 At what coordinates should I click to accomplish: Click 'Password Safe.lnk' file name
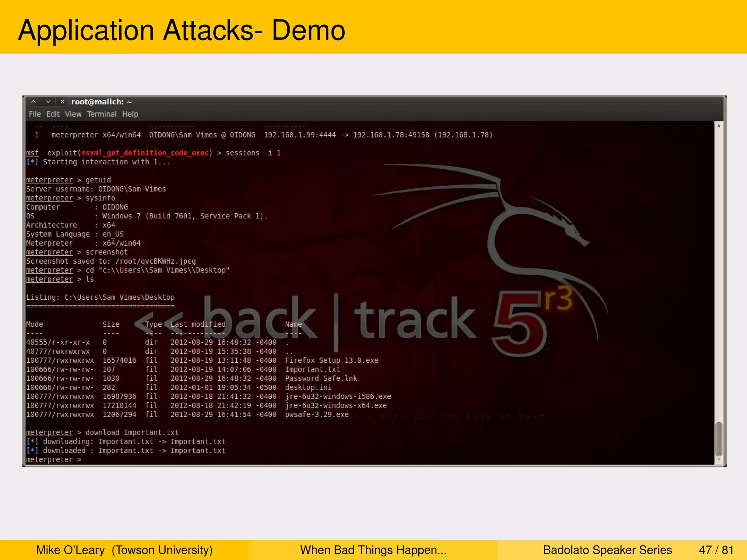tap(321, 378)
